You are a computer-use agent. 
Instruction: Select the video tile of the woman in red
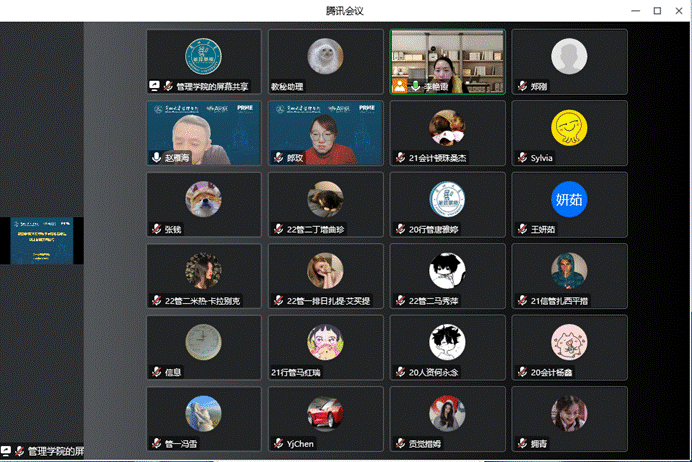pos(326,133)
